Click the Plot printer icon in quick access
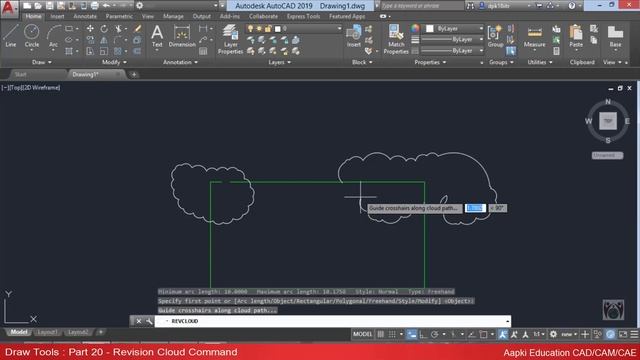The height and width of the screenshot is (360, 640). point(94,6)
